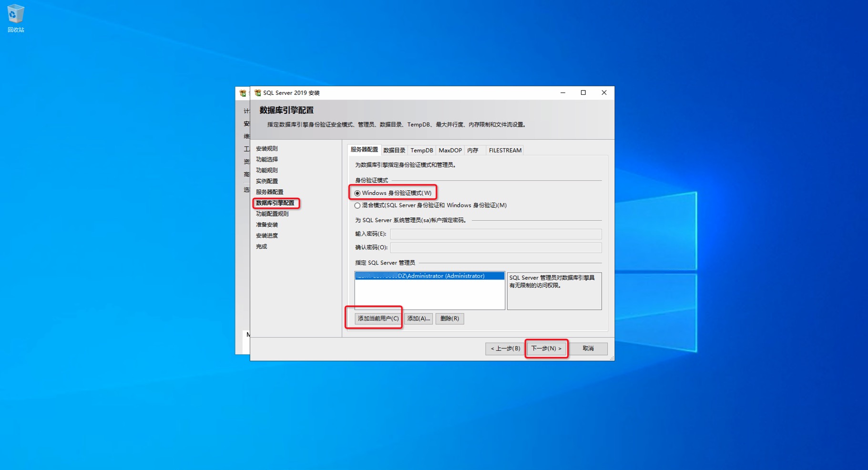The image size is (868, 470).
Task: Click the 添加当前用户(C) button
Action: (378, 318)
